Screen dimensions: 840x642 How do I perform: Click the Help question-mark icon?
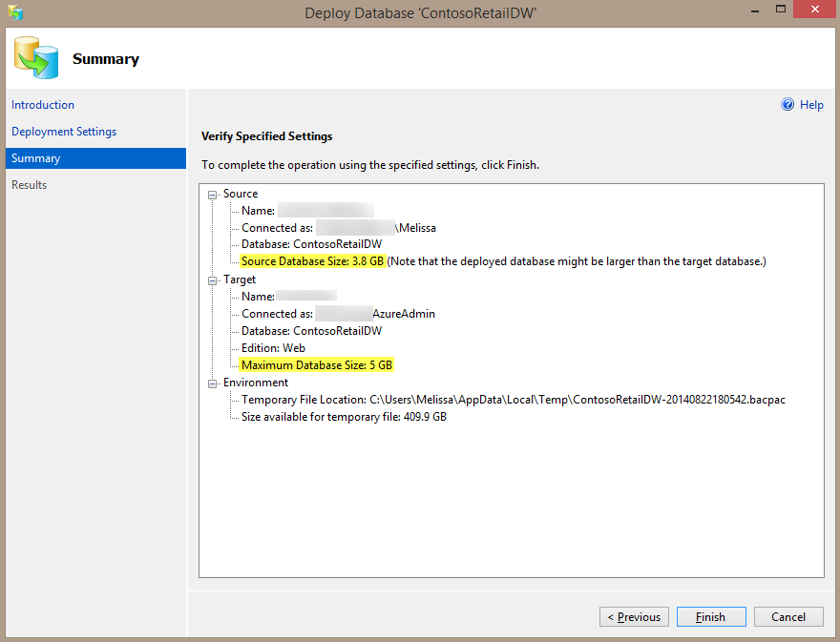(787, 104)
